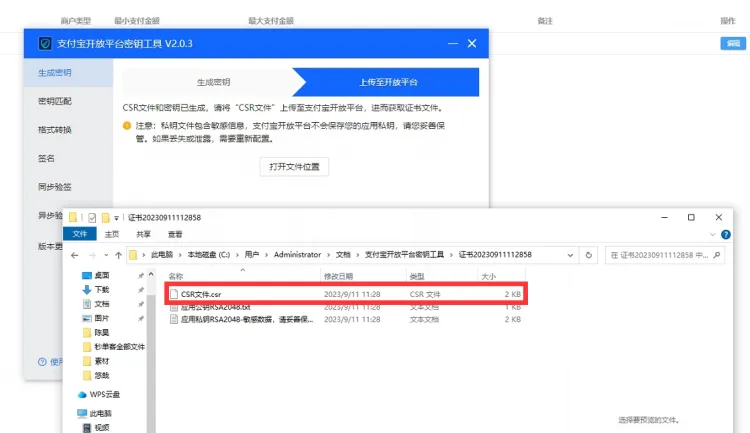Click 此电脑 in the address bar path

coord(162,255)
